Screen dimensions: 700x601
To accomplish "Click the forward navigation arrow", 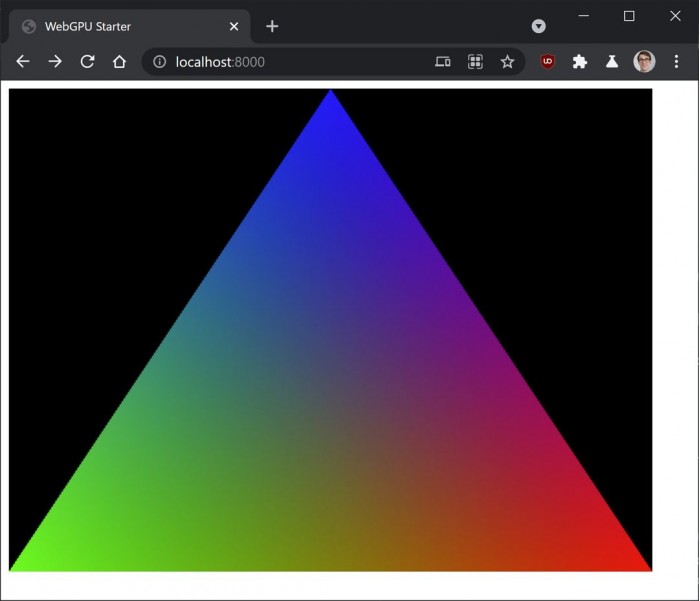I will [55, 62].
